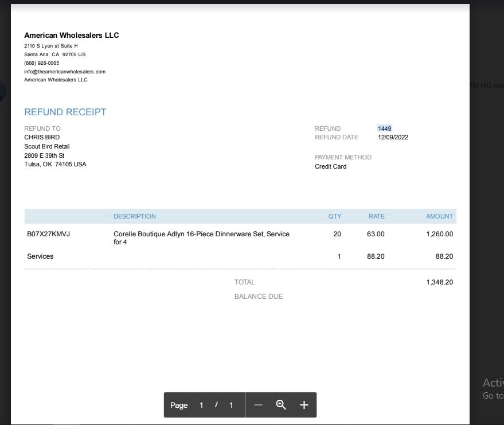This screenshot has height=425, width=504.
Task: Click the BALANCE DUE label
Action: (259, 297)
